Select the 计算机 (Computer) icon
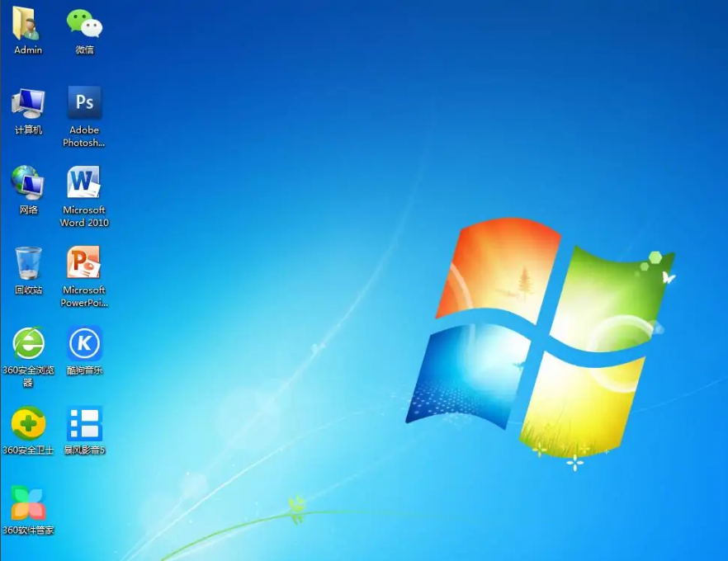Viewport: 728px width, 561px height. click(x=28, y=103)
